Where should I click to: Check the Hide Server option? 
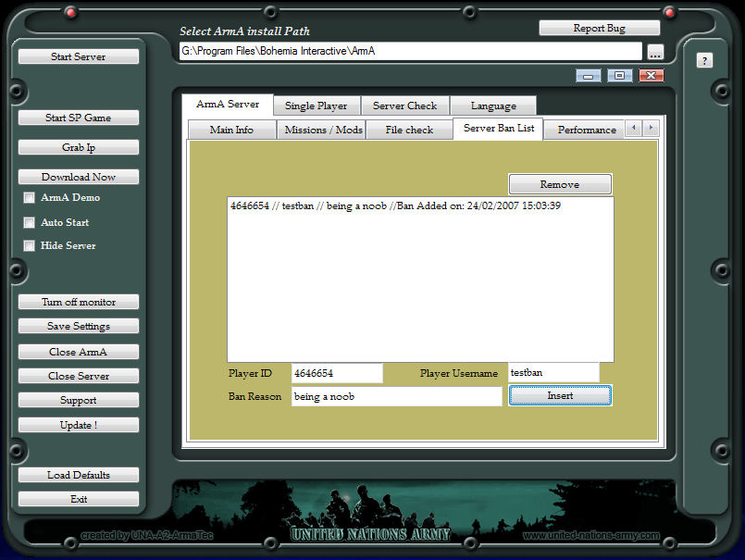(x=30, y=246)
